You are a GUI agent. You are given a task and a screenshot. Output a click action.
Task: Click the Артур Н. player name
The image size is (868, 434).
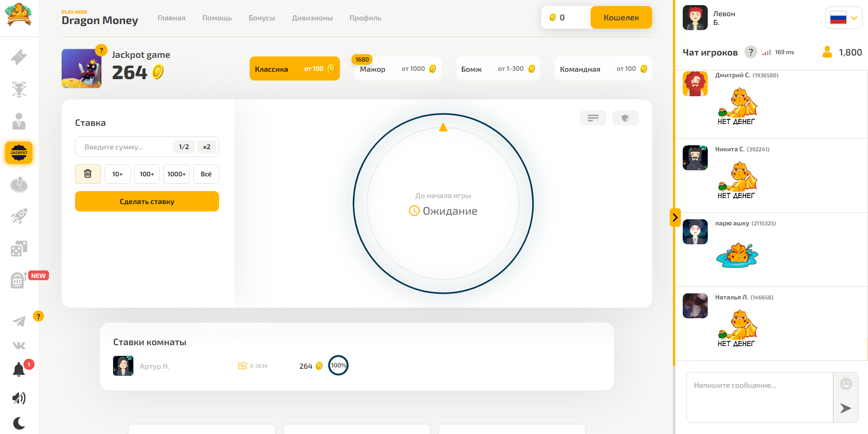pyautogui.click(x=154, y=366)
